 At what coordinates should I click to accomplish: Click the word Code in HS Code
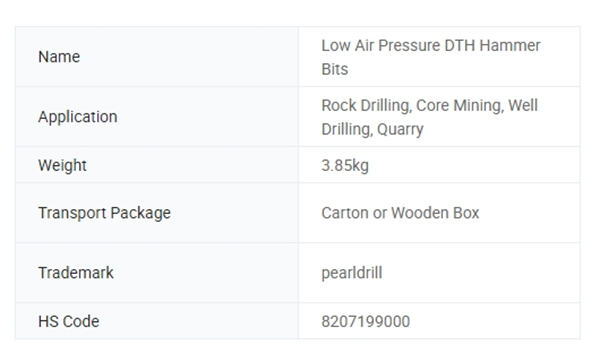coord(81,321)
